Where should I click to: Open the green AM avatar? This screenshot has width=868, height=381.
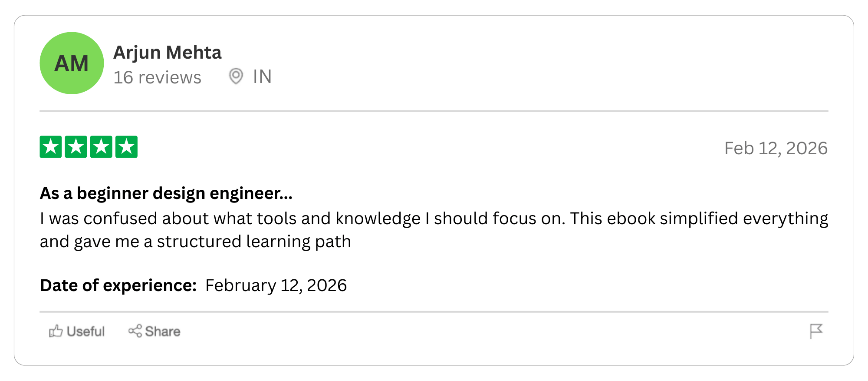[72, 63]
